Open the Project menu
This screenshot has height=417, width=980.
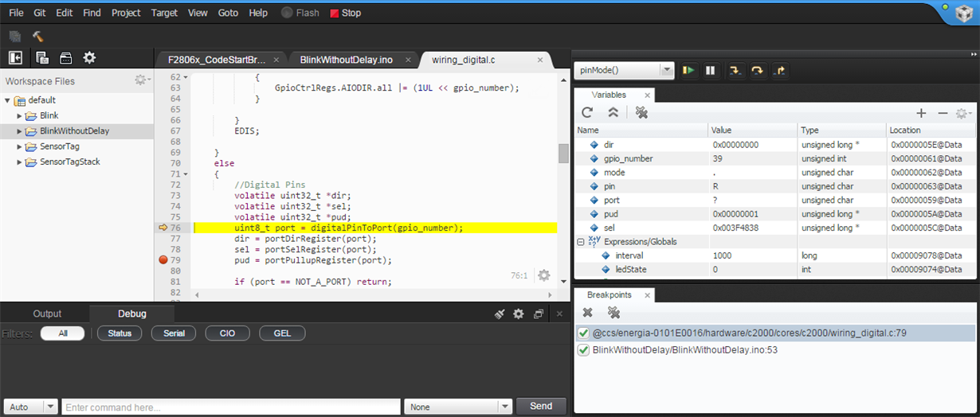pos(126,13)
